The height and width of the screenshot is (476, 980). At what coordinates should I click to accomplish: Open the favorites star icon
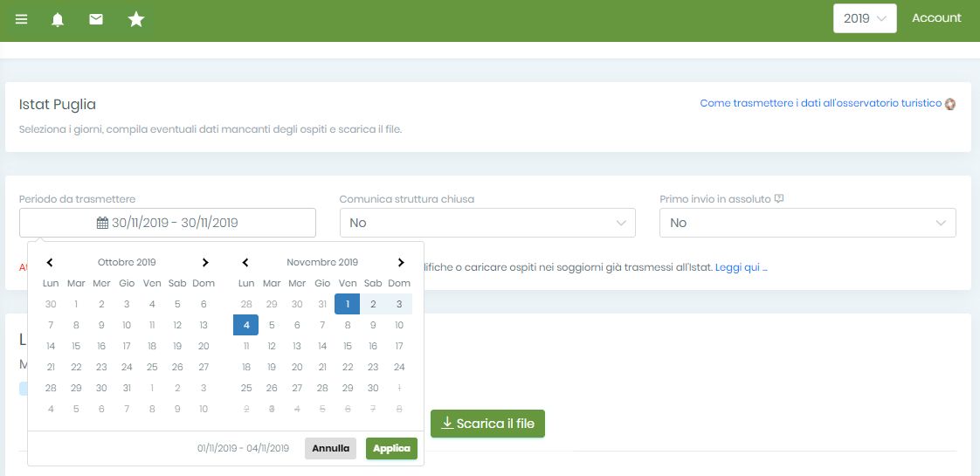click(x=136, y=19)
